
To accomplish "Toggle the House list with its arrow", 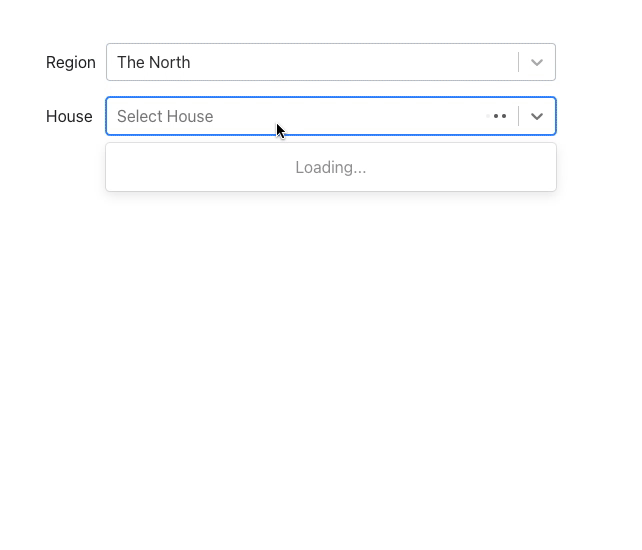I will click(537, 116).
